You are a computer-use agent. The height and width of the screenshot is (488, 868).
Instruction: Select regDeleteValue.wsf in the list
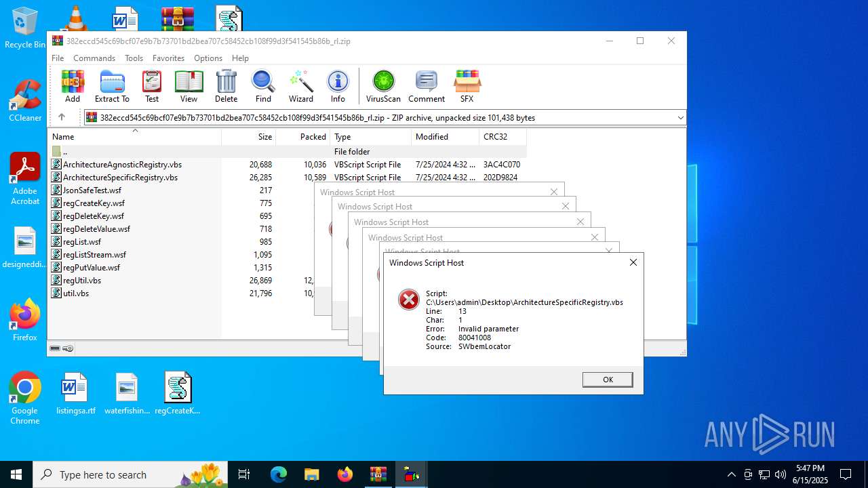tap(96, 228)
